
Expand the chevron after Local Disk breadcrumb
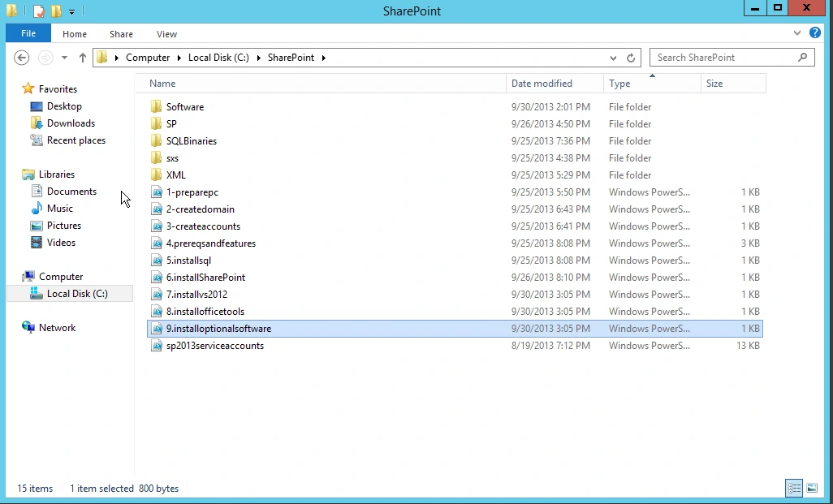point(259,58)
